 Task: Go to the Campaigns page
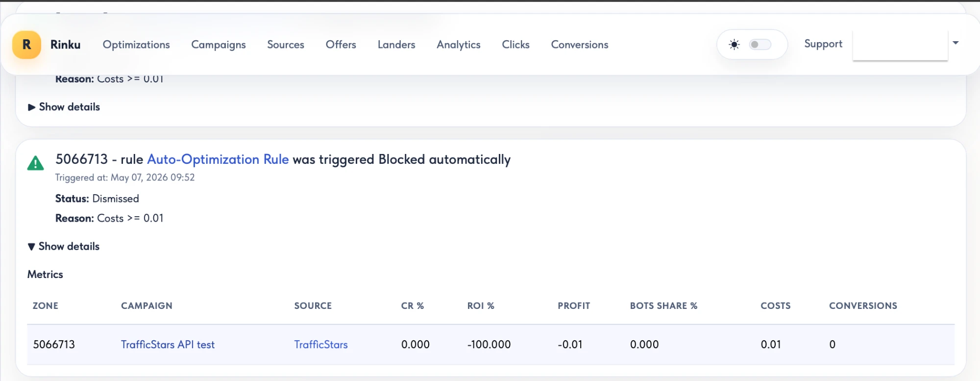click(x=219, y=45)
